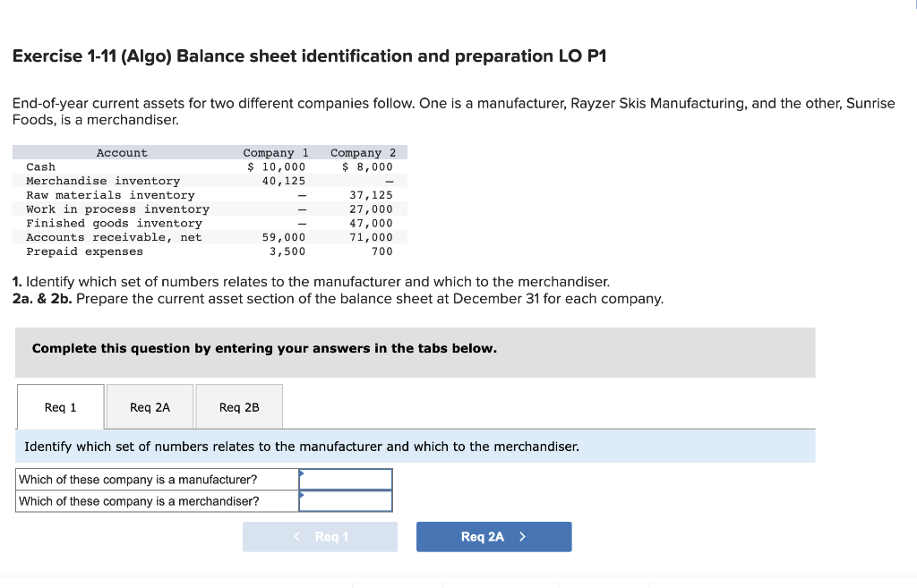Click the back chevron in the Req 1 button
917x588 pixels.
296,537
